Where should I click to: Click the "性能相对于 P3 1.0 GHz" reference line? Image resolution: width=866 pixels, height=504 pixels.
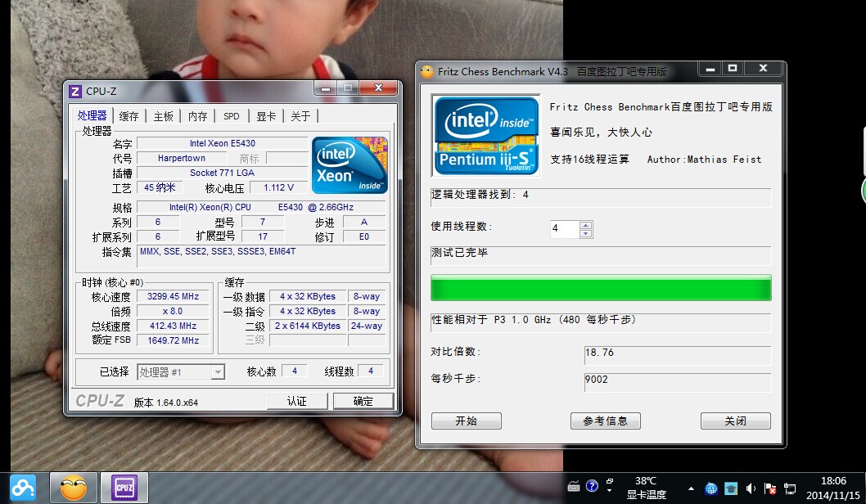pos(601,322)
